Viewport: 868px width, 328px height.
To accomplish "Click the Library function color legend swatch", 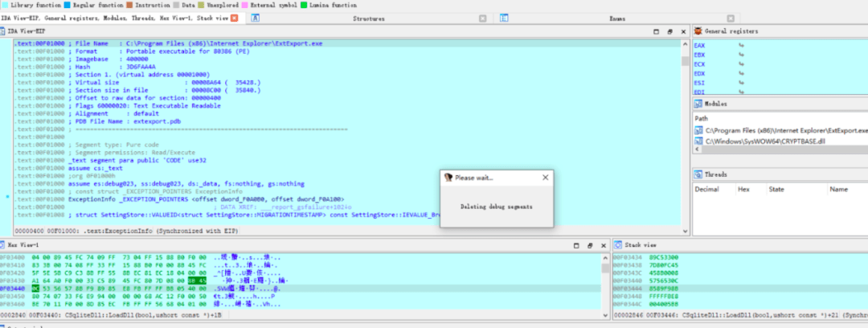I will pyautogui.click(x=4, y=5).
